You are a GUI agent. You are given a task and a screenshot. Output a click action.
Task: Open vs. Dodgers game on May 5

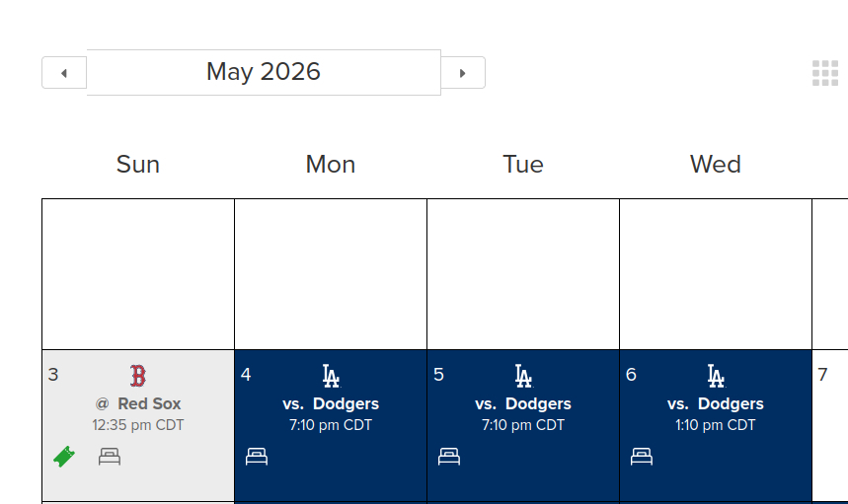click(523, 403)
